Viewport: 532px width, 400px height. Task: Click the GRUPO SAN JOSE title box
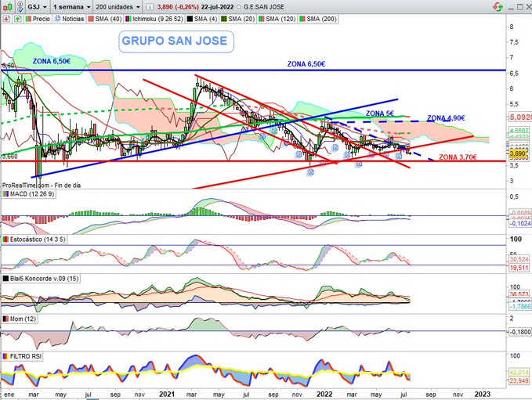pyautogui.click(x=176, y=41)
